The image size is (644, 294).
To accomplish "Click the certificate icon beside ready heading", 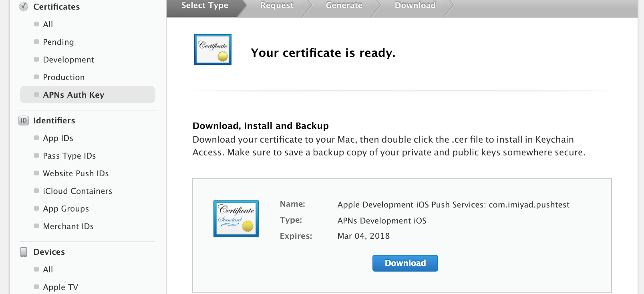I will coord(213,50).
